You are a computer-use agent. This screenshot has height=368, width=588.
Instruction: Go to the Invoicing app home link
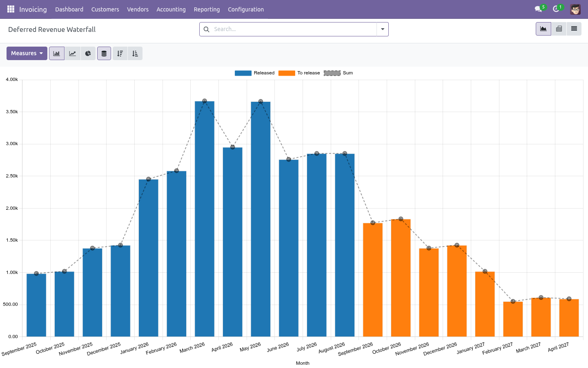pos(33,9)
